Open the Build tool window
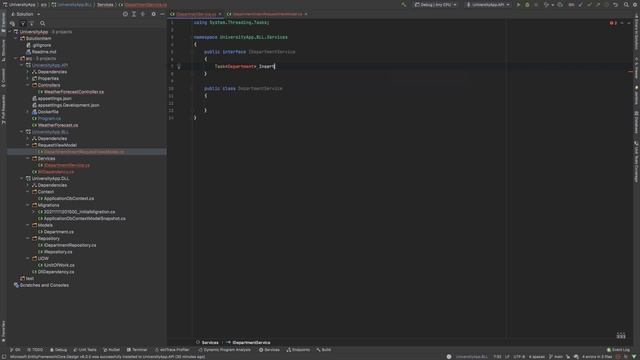Viewport: 640px width, 360px height. tap(324, 350)
